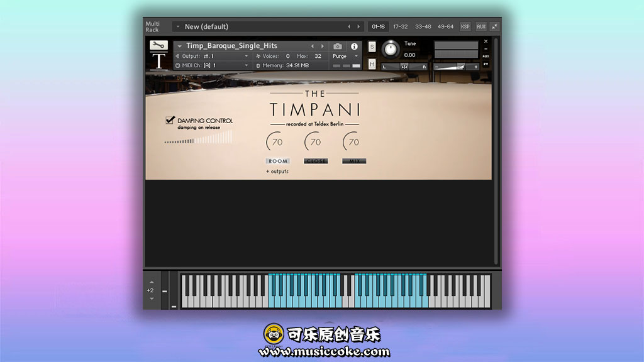Click the MIDI channel plug icon
The image size is (644, 362).
(x=177, y=65)
